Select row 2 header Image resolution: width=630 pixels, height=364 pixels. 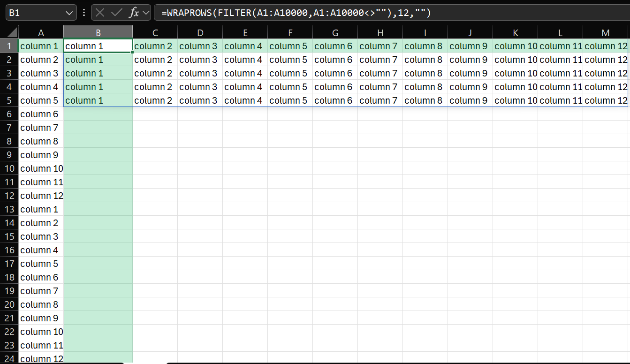[x=9, y=60]
